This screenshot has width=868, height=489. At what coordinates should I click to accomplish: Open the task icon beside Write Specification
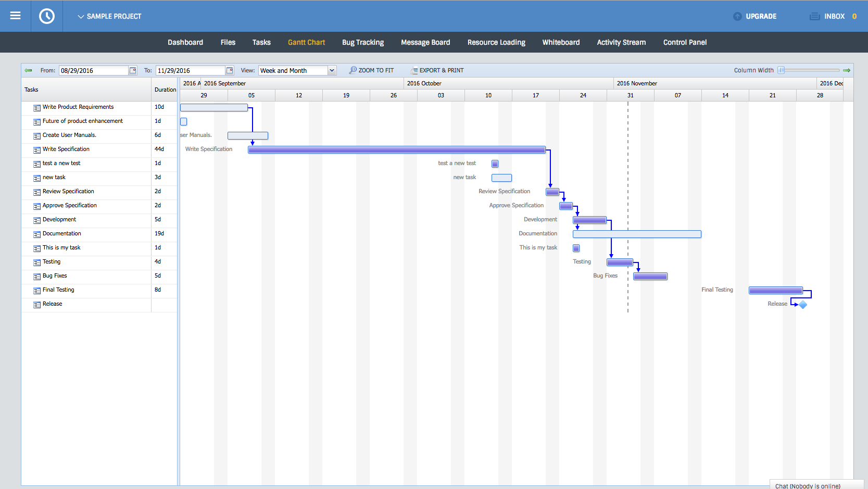(36, 149)
